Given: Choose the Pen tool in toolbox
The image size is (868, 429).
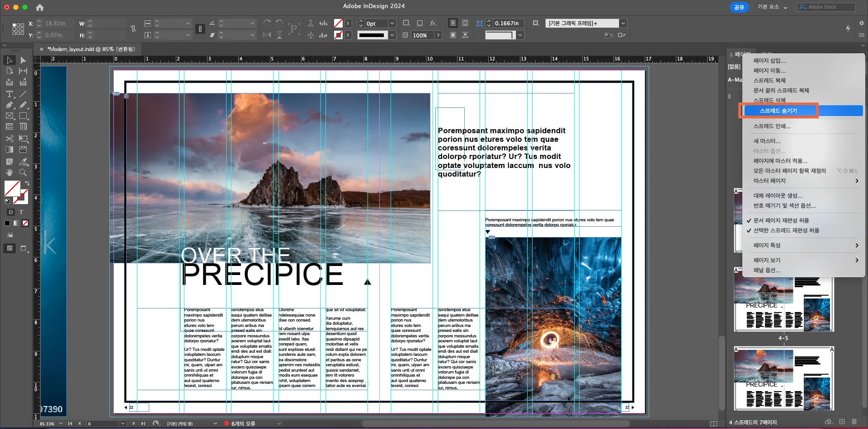Looking at the screenshot, I should tap(9, 105).
